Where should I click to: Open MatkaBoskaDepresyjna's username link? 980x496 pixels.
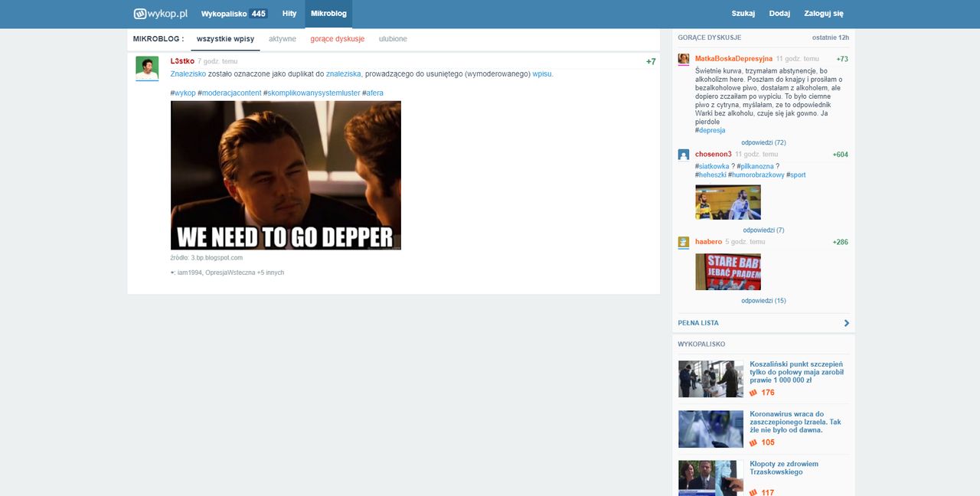pos(733,59)
